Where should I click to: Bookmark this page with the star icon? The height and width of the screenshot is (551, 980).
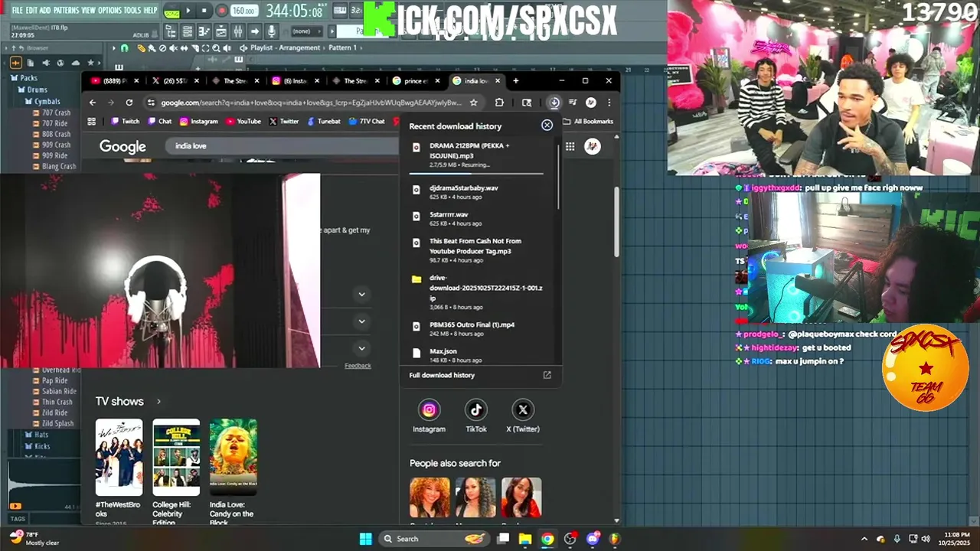click(474, 103)
